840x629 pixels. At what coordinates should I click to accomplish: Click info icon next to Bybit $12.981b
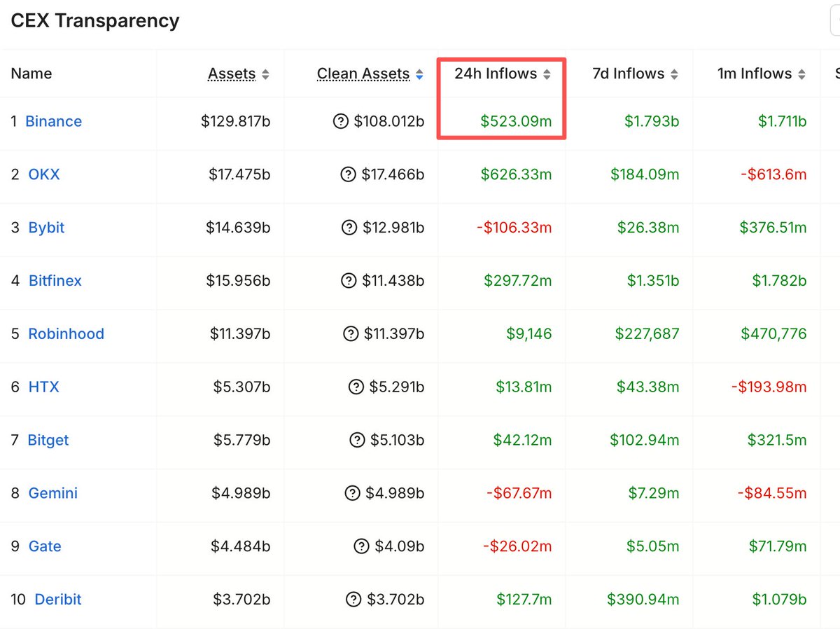349,228
